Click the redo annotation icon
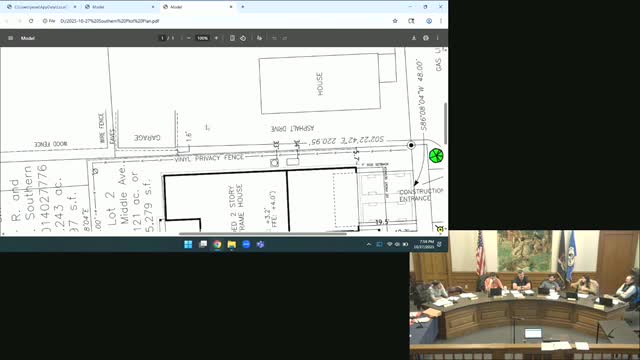The height and width of the screenshot is (360, 640). pyautogui.click(x=285, y=38)
